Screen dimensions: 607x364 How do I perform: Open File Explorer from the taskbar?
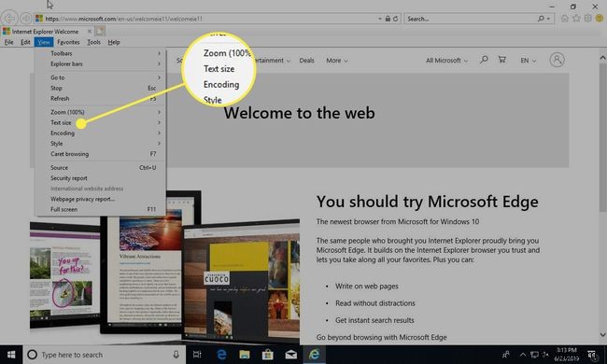pos(245,355)
